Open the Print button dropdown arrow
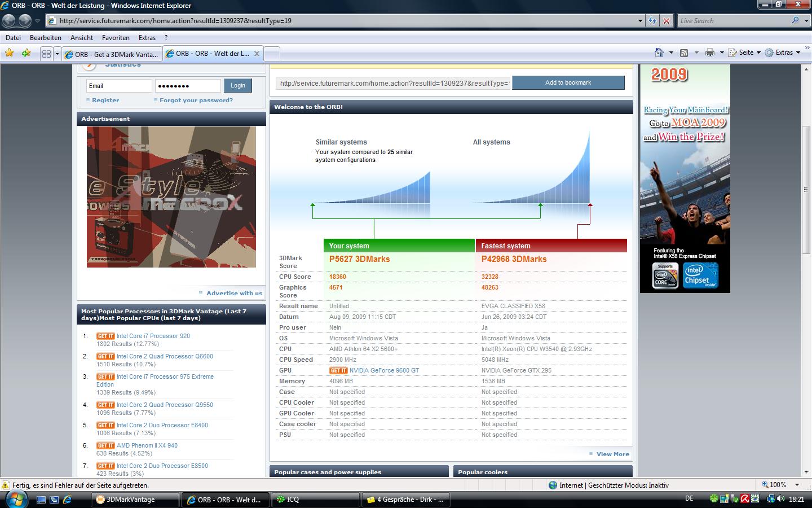This screenshot has height=508, width=812. [x=722, y=52]
